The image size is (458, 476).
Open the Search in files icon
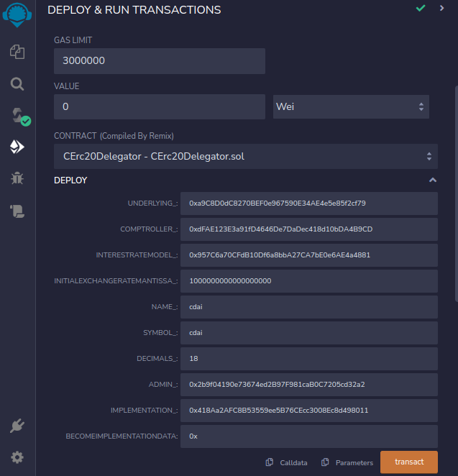(x=17, y=83)
